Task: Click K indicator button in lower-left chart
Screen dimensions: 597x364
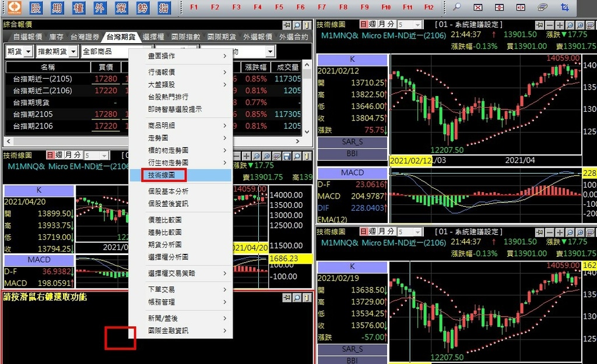Action: 39,190
